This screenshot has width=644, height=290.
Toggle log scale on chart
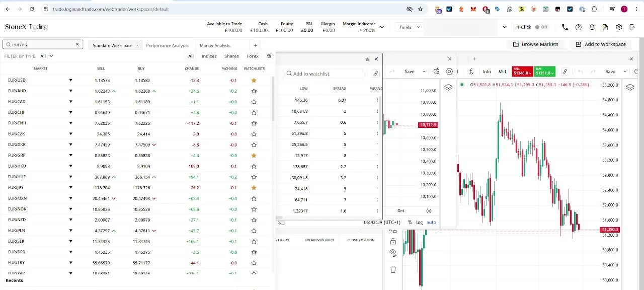pos(420,223)
